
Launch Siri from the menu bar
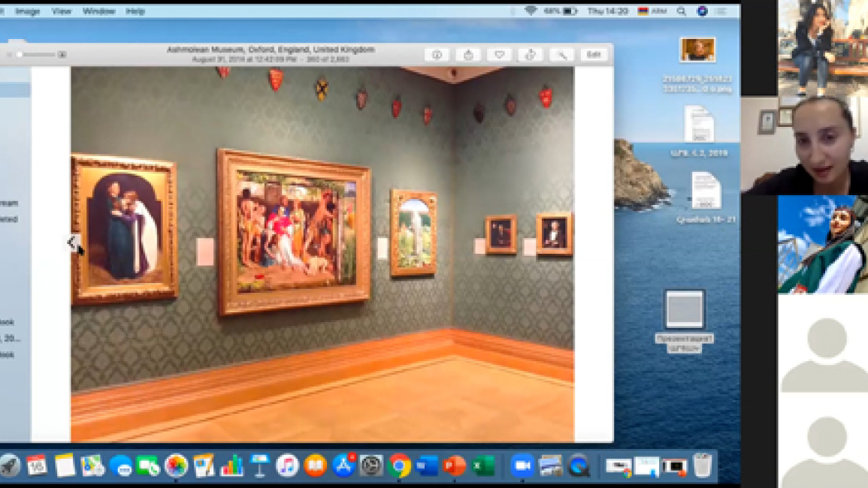(702, 11)
